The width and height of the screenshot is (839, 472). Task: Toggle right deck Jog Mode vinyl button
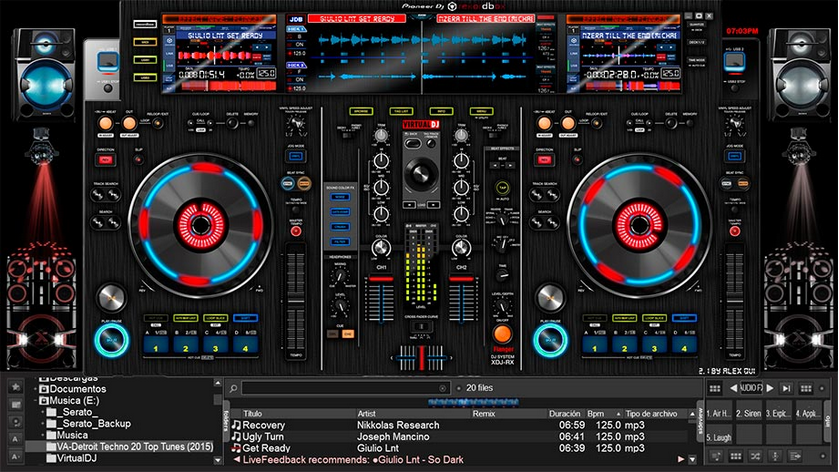[735, 156]
